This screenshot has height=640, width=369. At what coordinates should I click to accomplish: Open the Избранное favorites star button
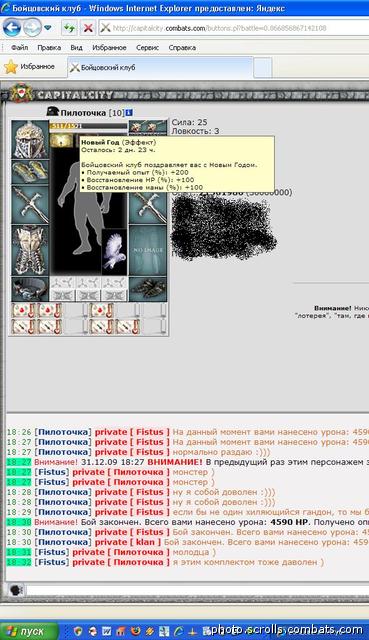(x=29, y=67)
